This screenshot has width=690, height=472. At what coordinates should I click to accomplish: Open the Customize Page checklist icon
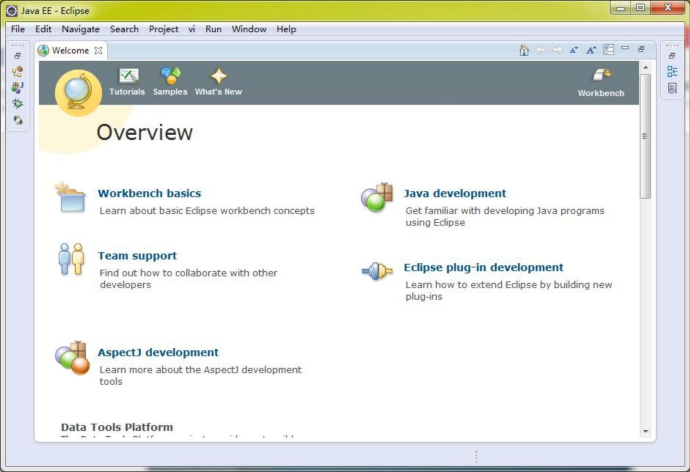coord(609,50)
